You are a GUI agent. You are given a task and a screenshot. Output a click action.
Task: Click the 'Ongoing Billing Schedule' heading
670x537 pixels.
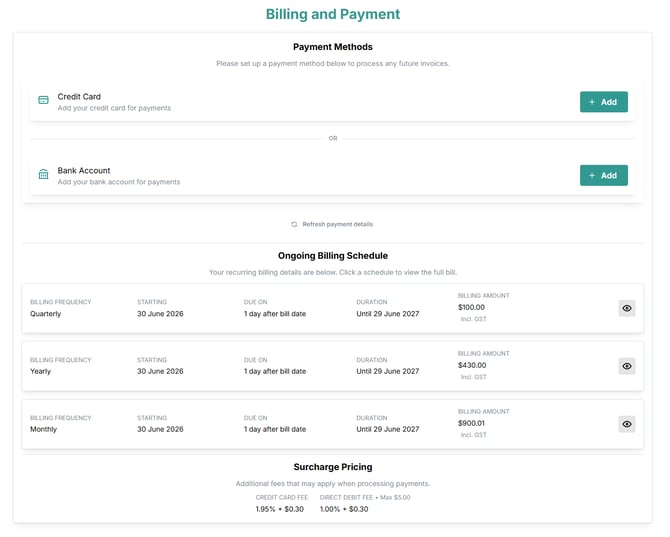click(x=332, y=256)
